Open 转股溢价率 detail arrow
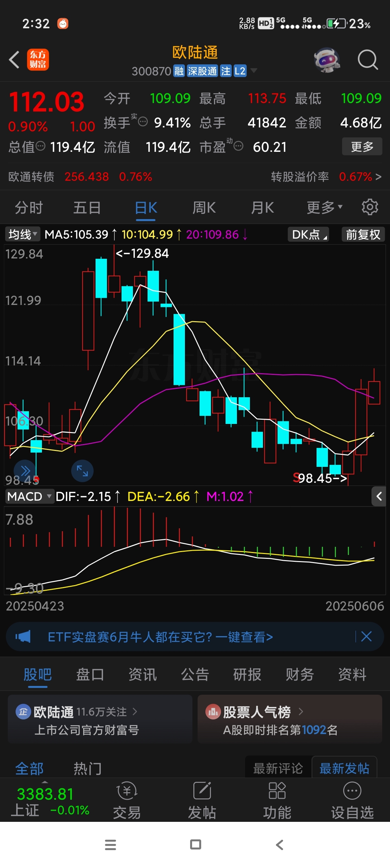This screenshot has width=390, height=868. (378, 177)
